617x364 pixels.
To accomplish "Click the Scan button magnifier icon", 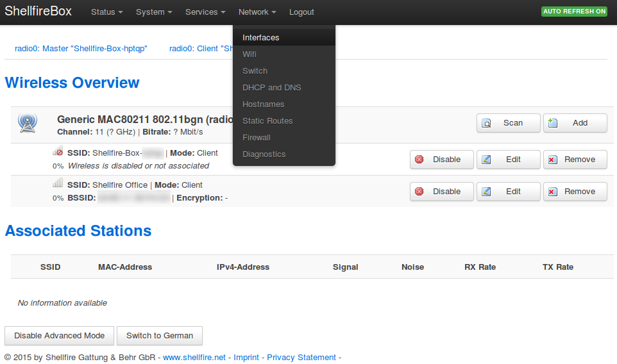I will pos(487,124).
